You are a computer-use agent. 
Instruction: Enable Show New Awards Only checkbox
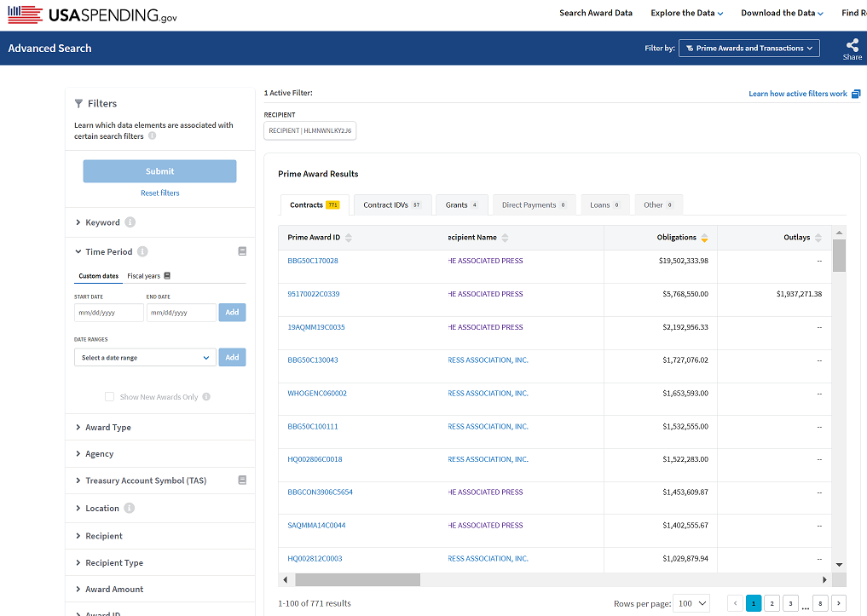click(109, 397)
